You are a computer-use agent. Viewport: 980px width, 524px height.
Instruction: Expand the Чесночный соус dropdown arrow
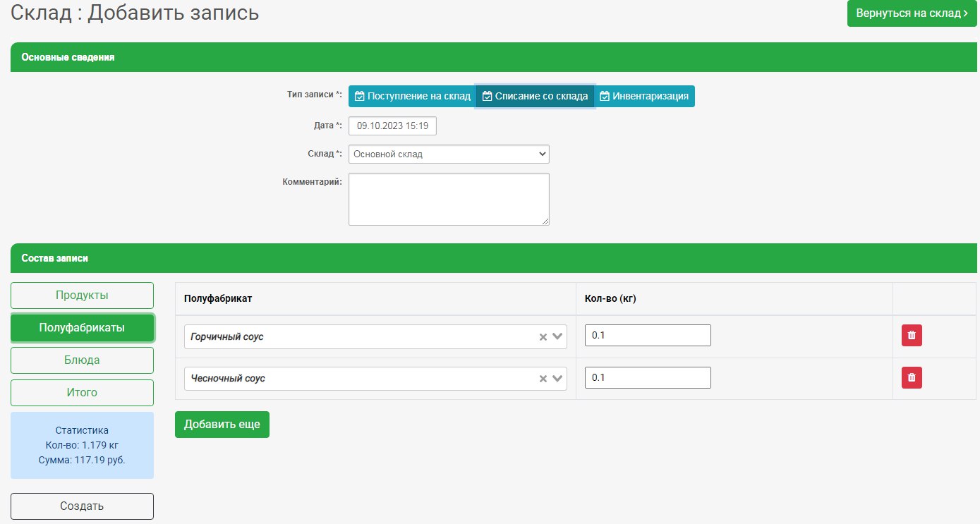pyautogui.click(x=557, y=379)
